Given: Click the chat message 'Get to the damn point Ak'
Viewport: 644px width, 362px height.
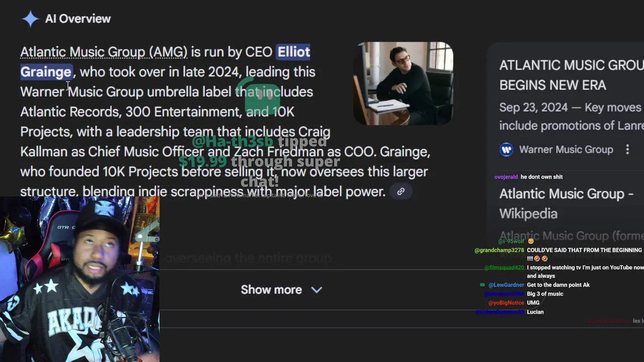Looking at the screenshot, I should pos(558,285).
